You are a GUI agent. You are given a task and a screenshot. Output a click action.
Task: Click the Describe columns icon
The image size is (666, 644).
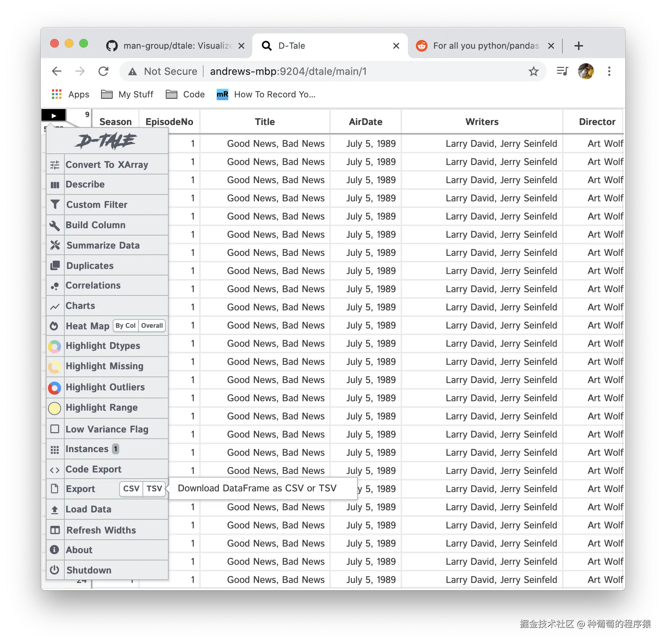pyautogui.click(x=55, y=185)
